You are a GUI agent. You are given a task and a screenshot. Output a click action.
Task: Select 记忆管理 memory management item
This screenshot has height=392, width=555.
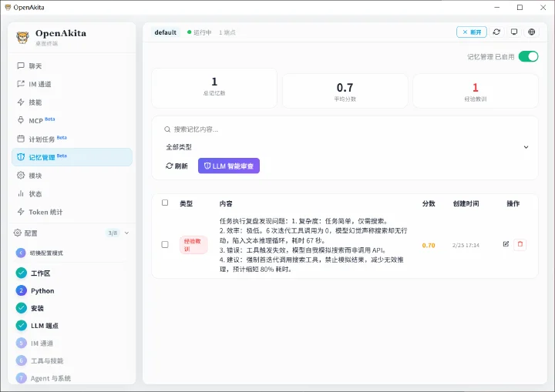72,157
